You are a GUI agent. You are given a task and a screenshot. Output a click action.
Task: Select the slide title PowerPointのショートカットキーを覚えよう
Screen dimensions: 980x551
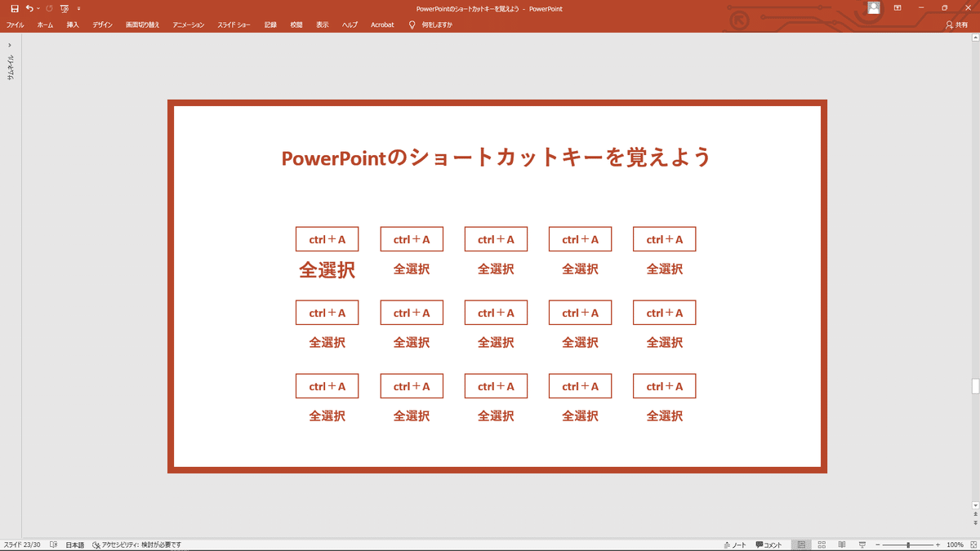497,157
